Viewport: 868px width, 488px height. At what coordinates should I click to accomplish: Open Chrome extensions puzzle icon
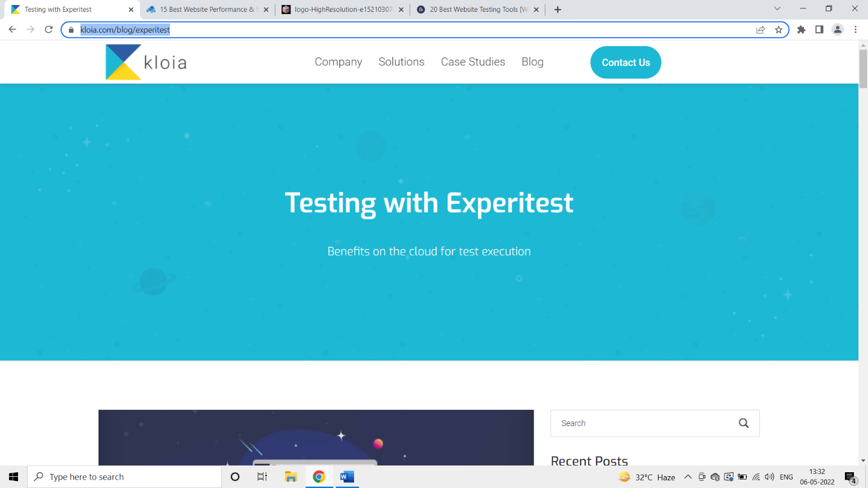801,30
